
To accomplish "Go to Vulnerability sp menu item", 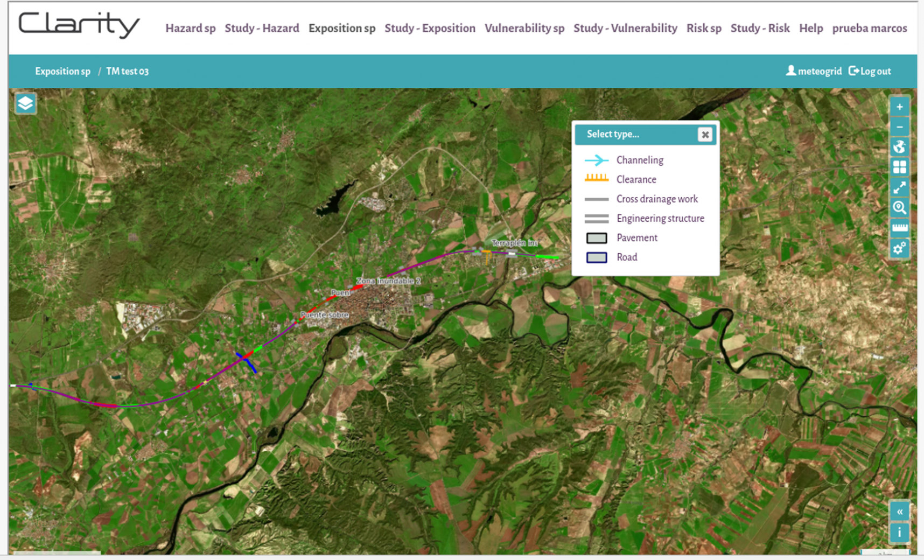I will coord(524,28).
